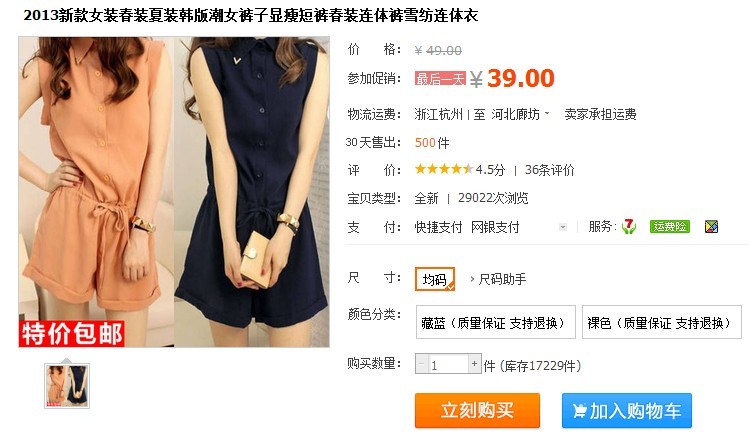Screen dimensions: 749x433
Task: Click the quantity input field
Action: [x=448, y=364]
